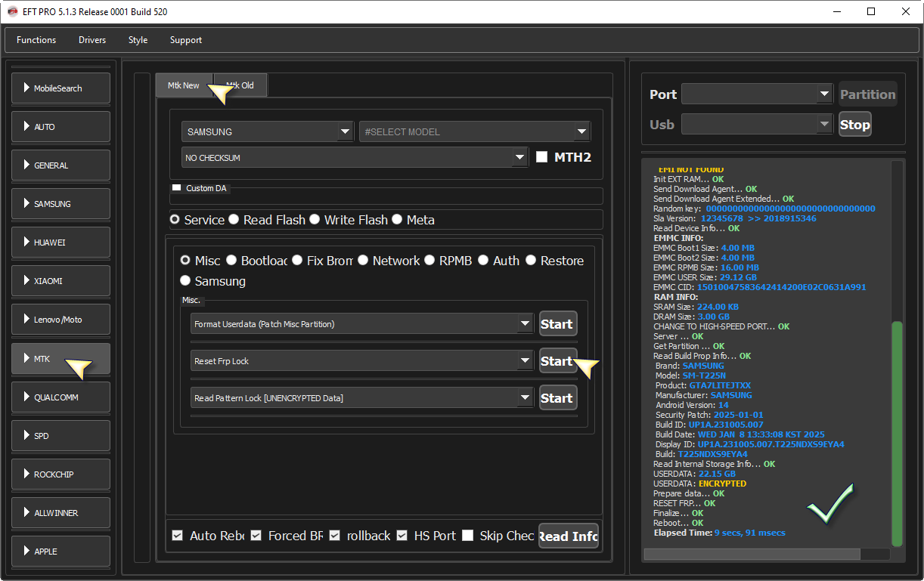Screen dimensions: 924x581
Task: Open the QUALCOMM section in sidebar
Action: pos(61,397)
